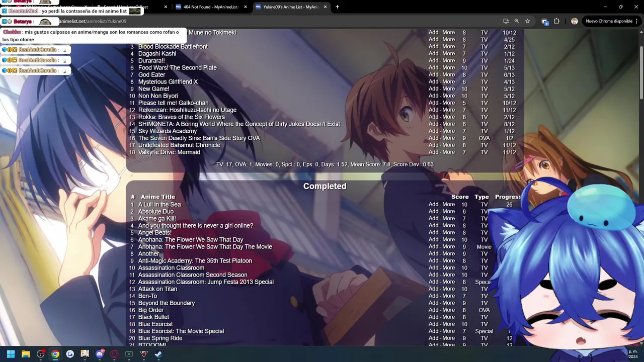Sort Completed list by Progress header

(508, 197)
